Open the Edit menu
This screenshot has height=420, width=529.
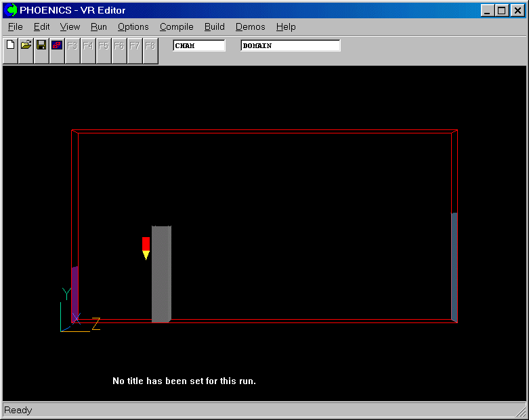tap(42, 27)
